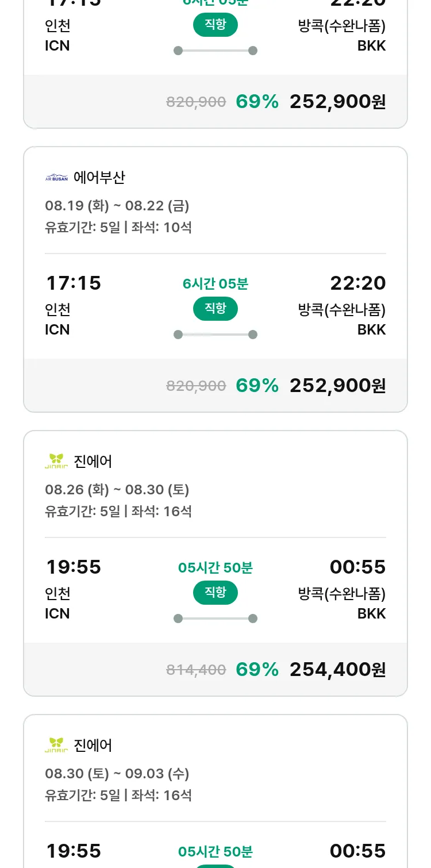Click the 17:15 departure time on the Air Busan 08.19 card
The width and height of the screenshot is (431, 868).
[x=73, y=283]
